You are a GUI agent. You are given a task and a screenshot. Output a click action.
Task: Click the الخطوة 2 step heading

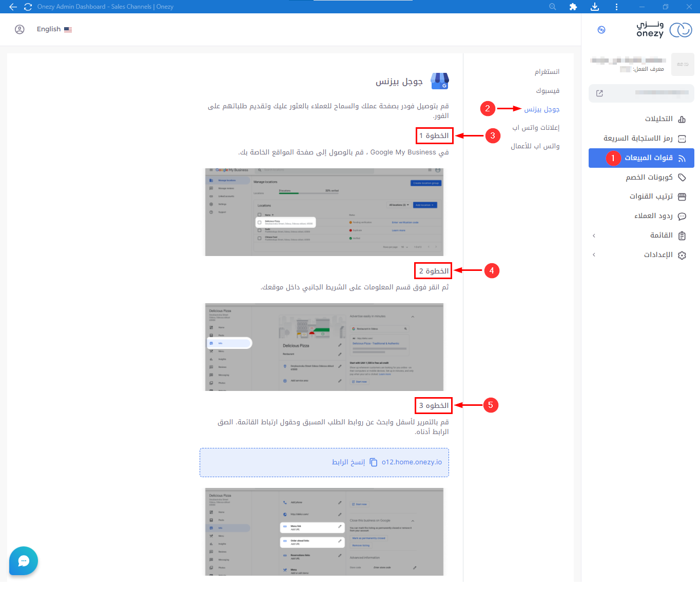[x=434, y=271]
